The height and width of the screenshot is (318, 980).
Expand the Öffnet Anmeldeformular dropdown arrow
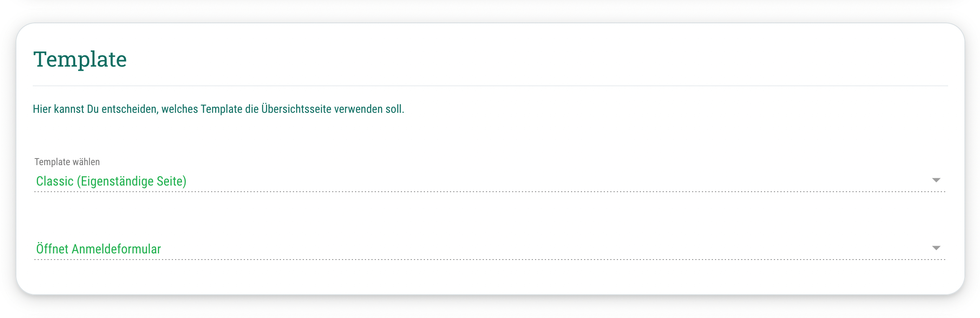[x=936, y=248]
